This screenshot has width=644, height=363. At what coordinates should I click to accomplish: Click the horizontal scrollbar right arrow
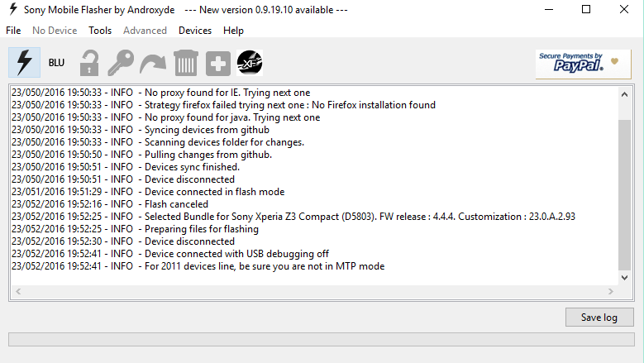click(x=611, y=291)
